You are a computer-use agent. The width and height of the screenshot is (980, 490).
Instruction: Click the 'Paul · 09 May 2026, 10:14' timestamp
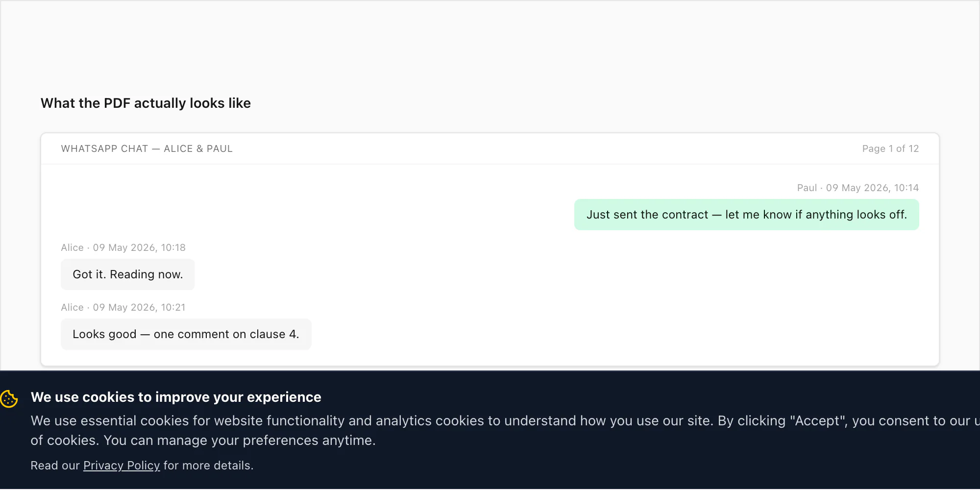[x=857, y=188]
